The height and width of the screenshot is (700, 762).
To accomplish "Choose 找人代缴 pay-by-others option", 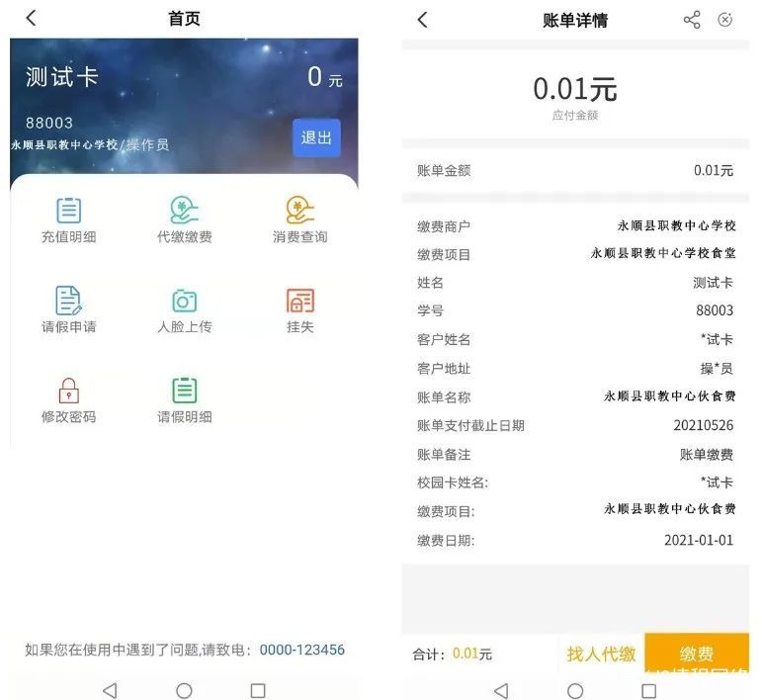I will click(x=601, y=654).
